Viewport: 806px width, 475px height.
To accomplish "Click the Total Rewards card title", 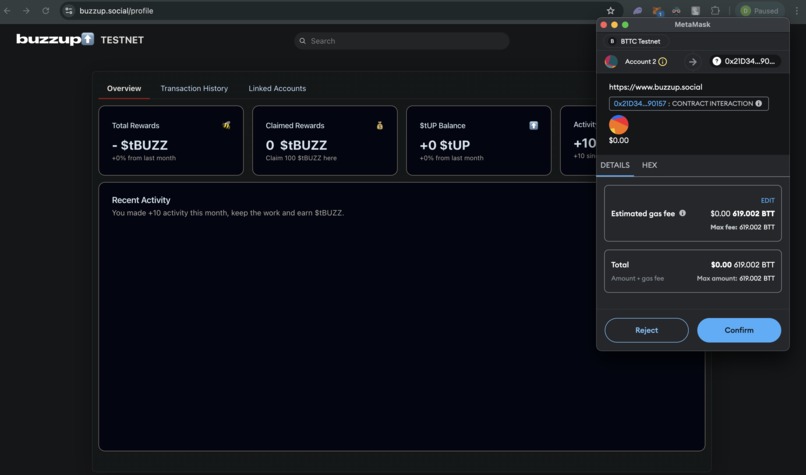I will (136, 125).
